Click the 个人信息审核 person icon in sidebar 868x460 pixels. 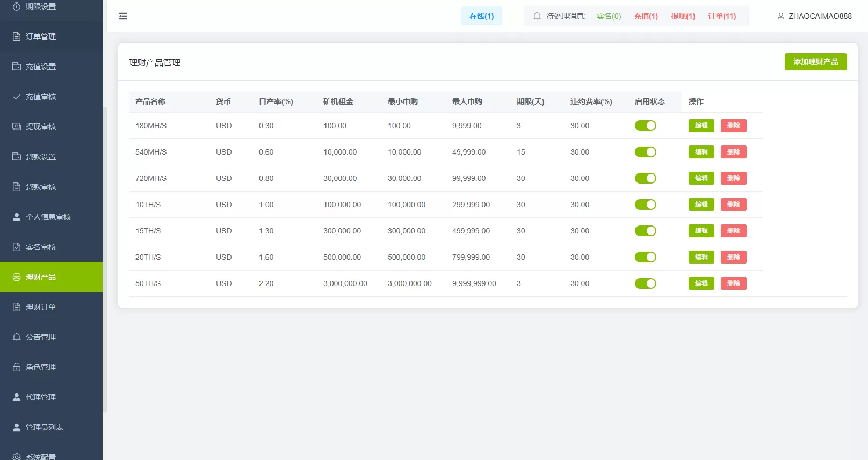coord(17,217)
